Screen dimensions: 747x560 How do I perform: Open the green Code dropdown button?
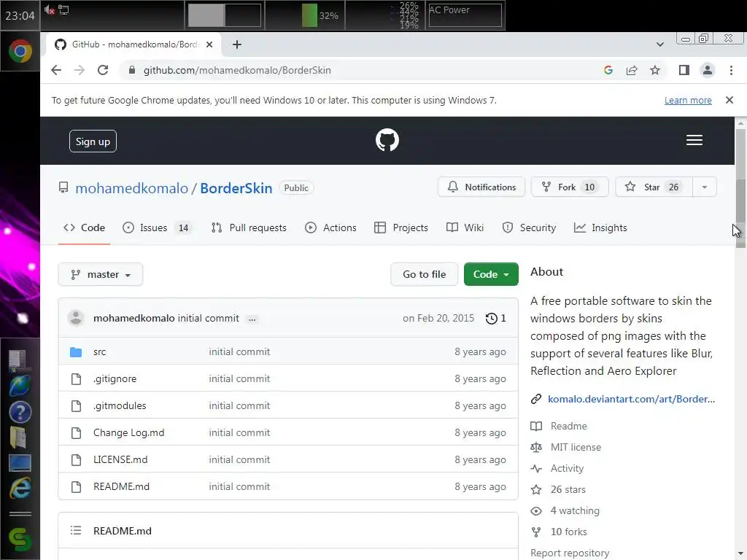coord(491,274)
